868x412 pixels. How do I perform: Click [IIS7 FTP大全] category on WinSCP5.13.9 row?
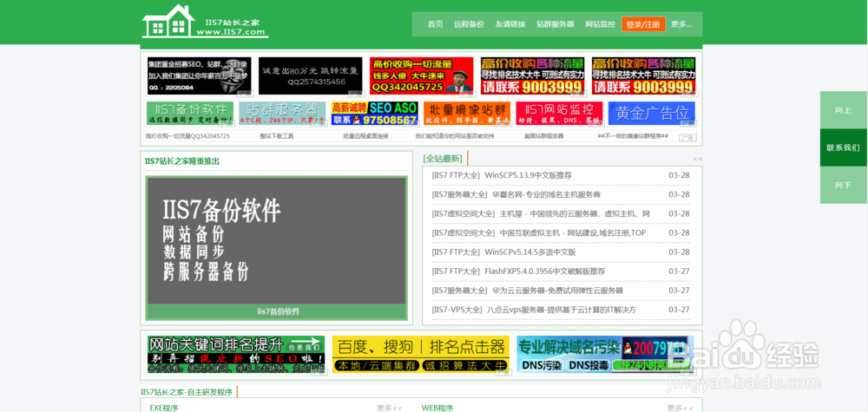(456, 175)
